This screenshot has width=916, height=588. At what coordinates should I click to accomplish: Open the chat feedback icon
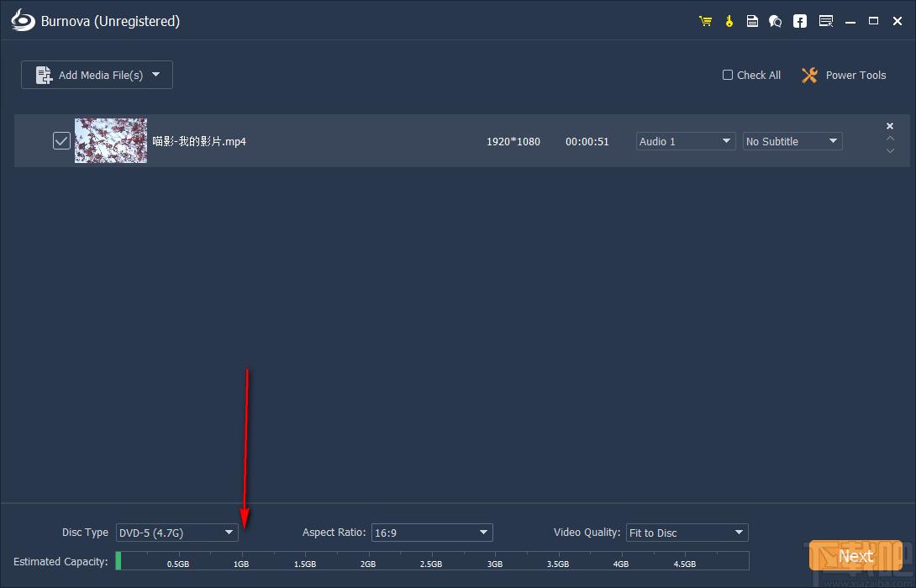coord(776,22)
